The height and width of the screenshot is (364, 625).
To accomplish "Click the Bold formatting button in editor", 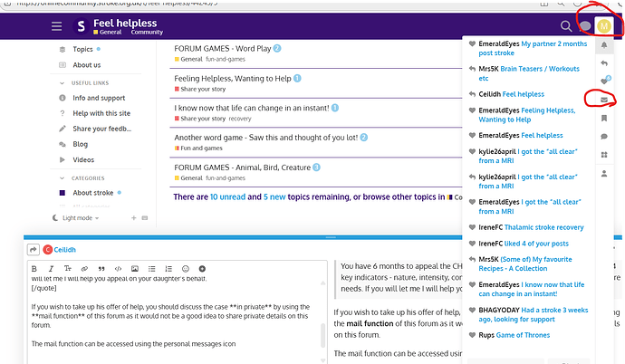I will tap(34, 269).
